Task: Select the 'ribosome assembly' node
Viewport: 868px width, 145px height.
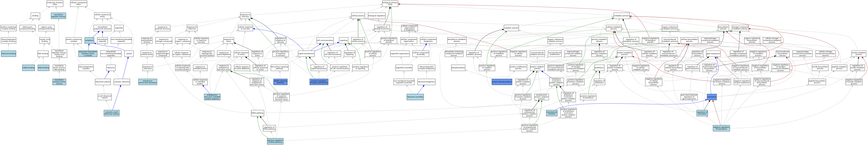Action: click(x=415, y=97)
